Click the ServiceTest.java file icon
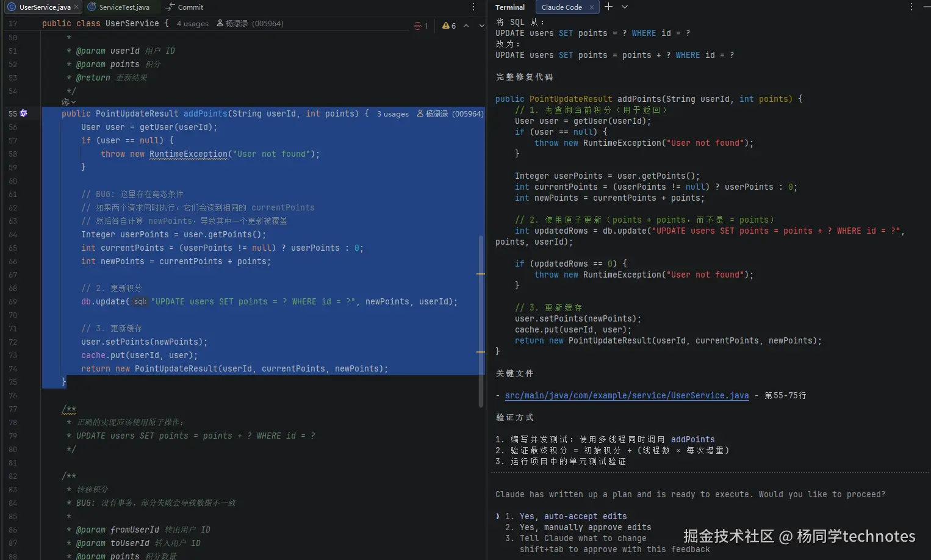The height and width of the screenshot is (560, 931). click(92, 7)
